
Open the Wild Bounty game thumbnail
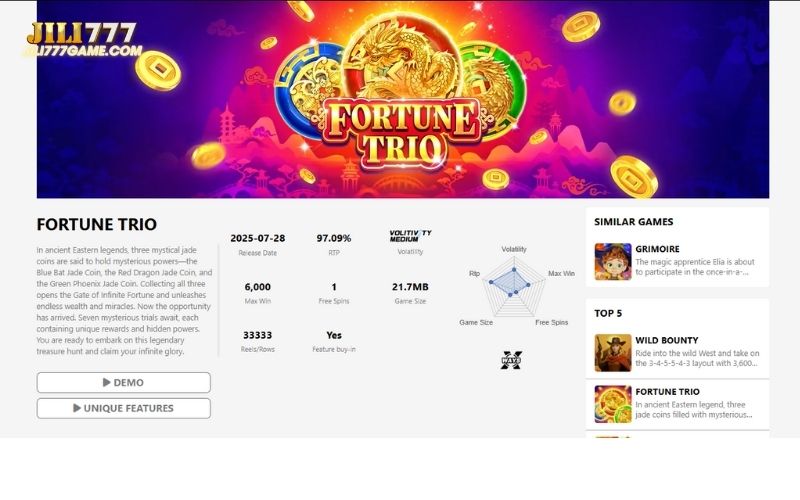613,353
